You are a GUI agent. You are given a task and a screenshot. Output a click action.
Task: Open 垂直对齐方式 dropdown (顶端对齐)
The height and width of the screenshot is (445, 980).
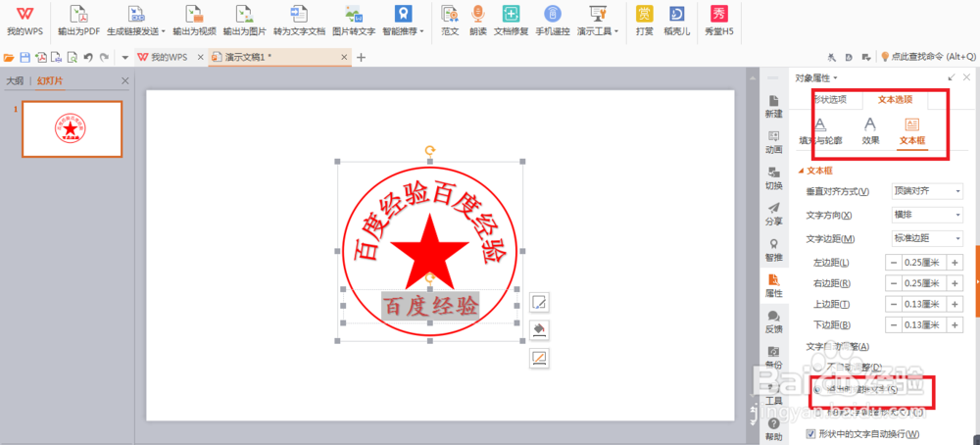[x=927, y=191]
